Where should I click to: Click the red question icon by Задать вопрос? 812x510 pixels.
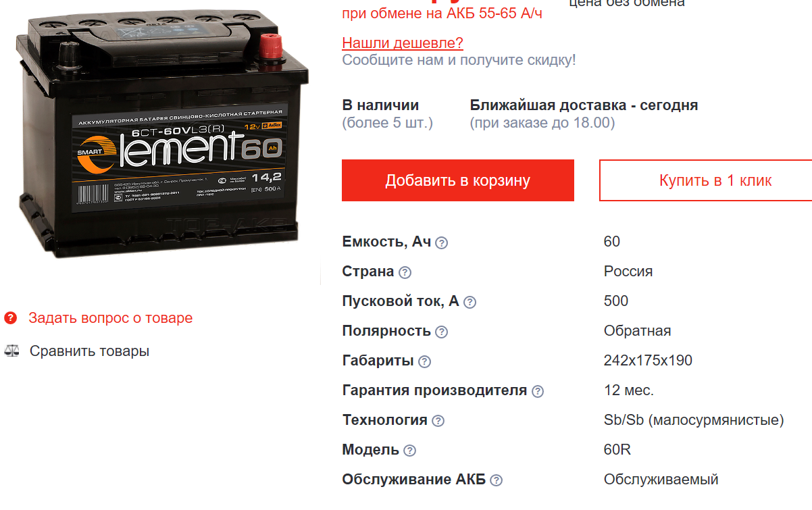coord(10,317)
